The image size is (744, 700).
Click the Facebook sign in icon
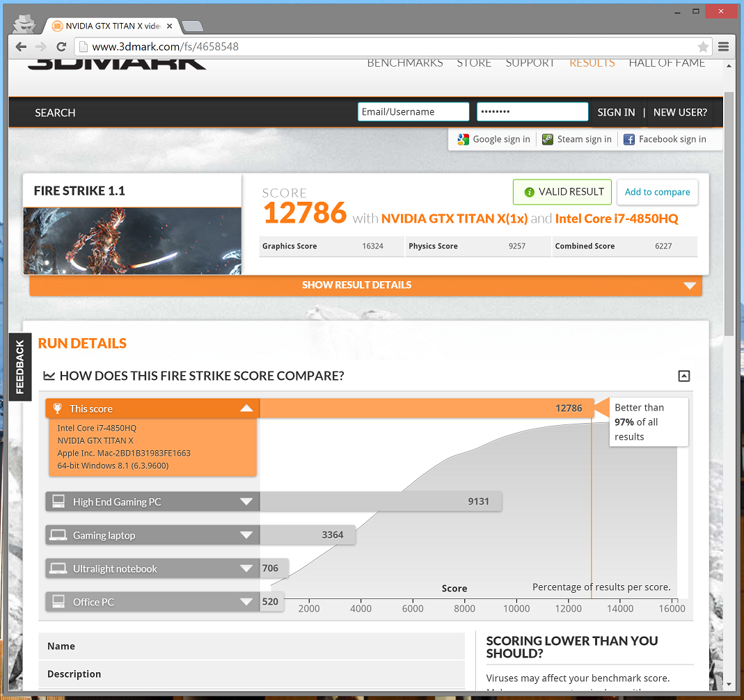pyautogui.click(x=629, y=139)
